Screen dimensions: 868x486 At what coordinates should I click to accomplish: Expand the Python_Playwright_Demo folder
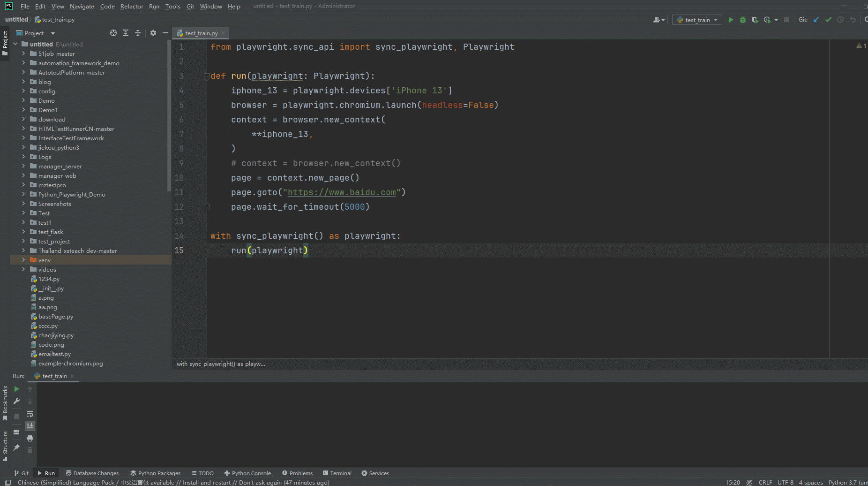(23, 194)
